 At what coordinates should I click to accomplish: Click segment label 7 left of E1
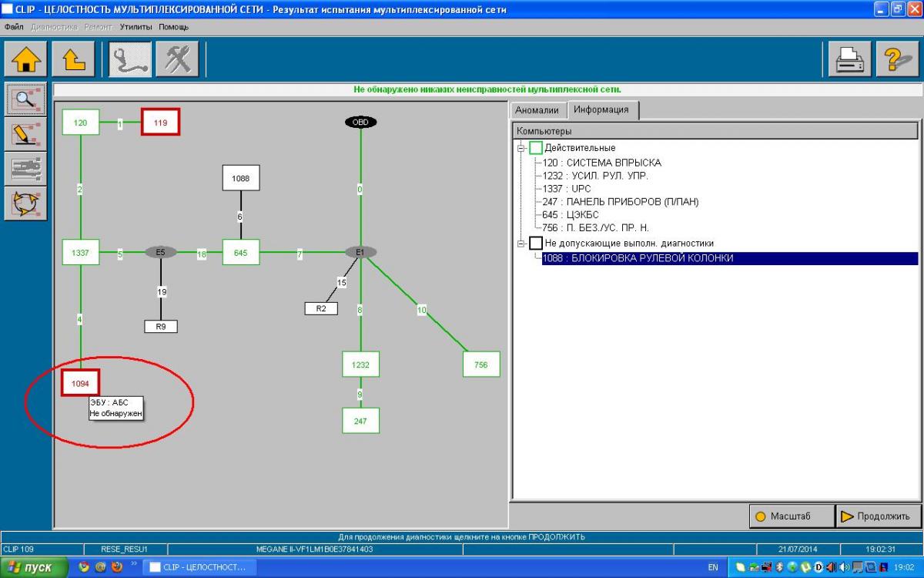pyautogui.click(x=300, y=254)
